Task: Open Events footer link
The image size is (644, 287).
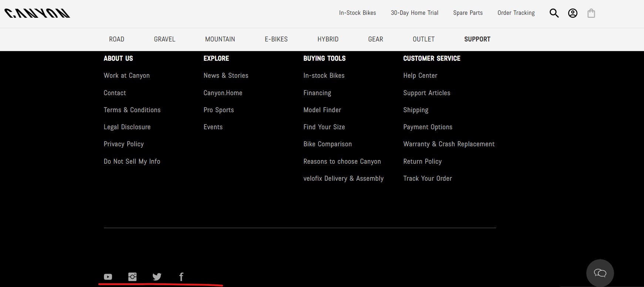Action: tap(213, 127)
